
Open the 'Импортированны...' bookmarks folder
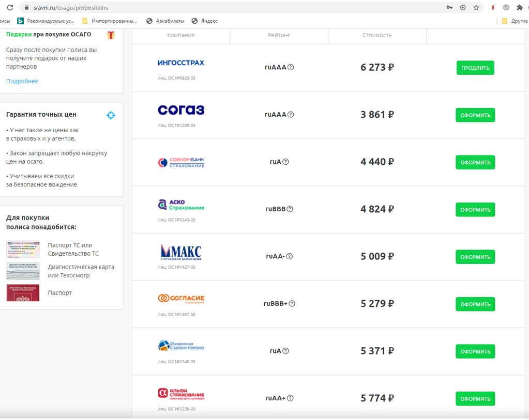click(110, 21)
